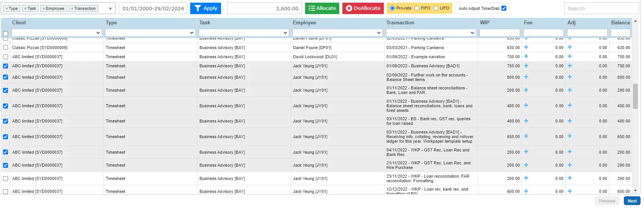Image resolution: width=644 pixels, height=210 pixels.
Task: Tick the checkbox for David Lockwood's row
Action: tap(5, 57)
